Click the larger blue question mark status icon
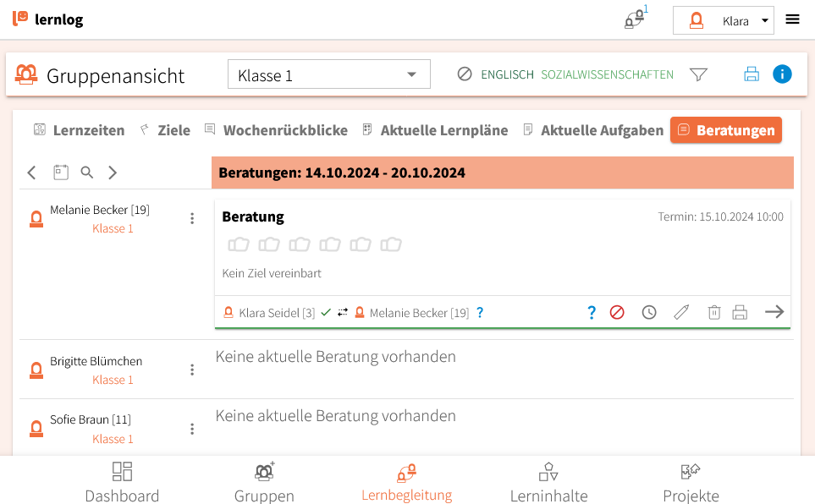815x504 pixels. click(x=591, y=312)
